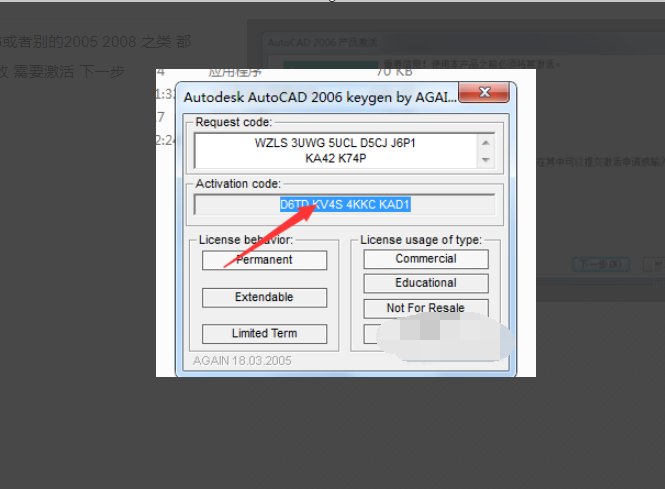Choose the Educational license type
The height and width of the screenshot is (489, 665).
pos(426,283)
